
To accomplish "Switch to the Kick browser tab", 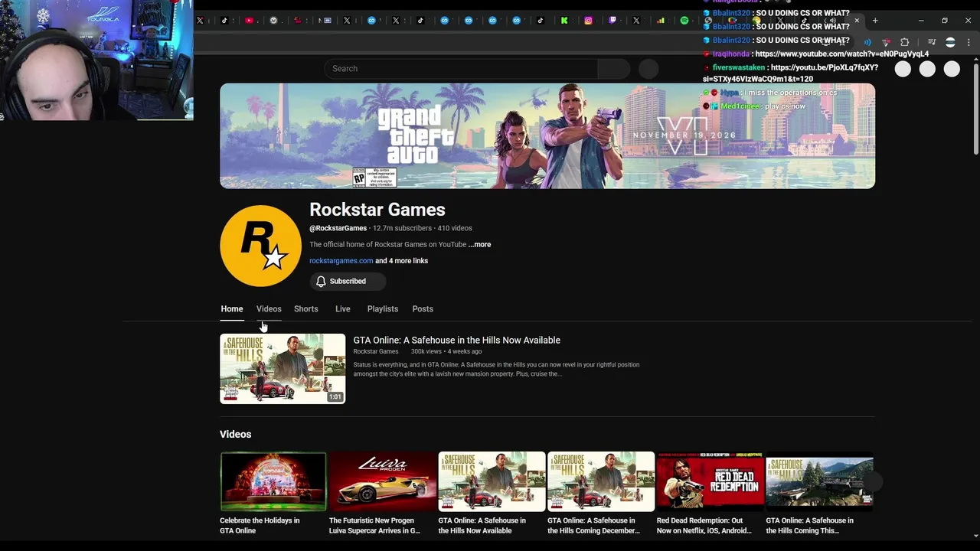I will (x=564, y=21).
